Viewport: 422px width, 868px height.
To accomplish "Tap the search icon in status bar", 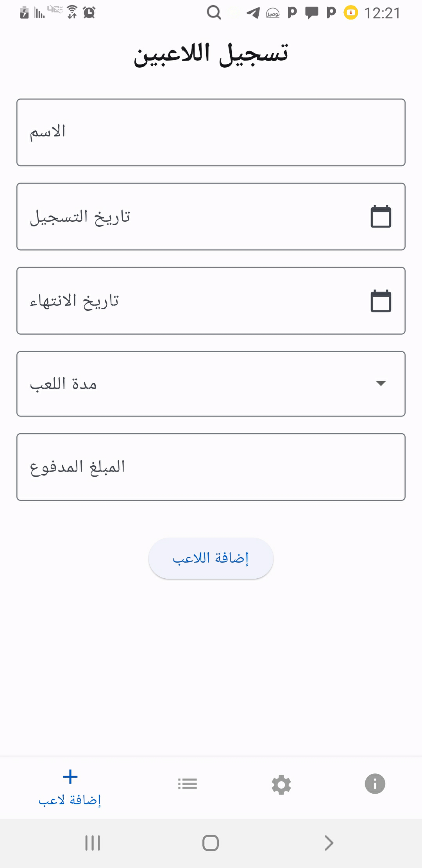I will [214, 13].
